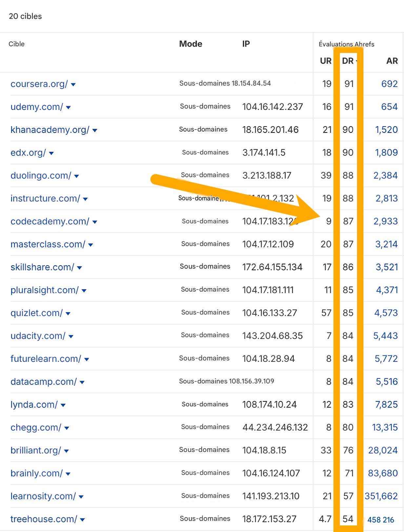Expand the duolingo.com dropdown arrow
Viewport: 404px width, 532px height.
(x=76, y=176)
